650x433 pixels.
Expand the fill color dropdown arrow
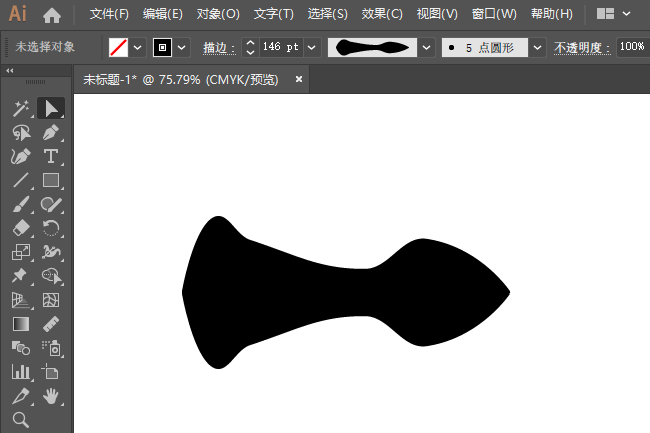pos(138,47)
